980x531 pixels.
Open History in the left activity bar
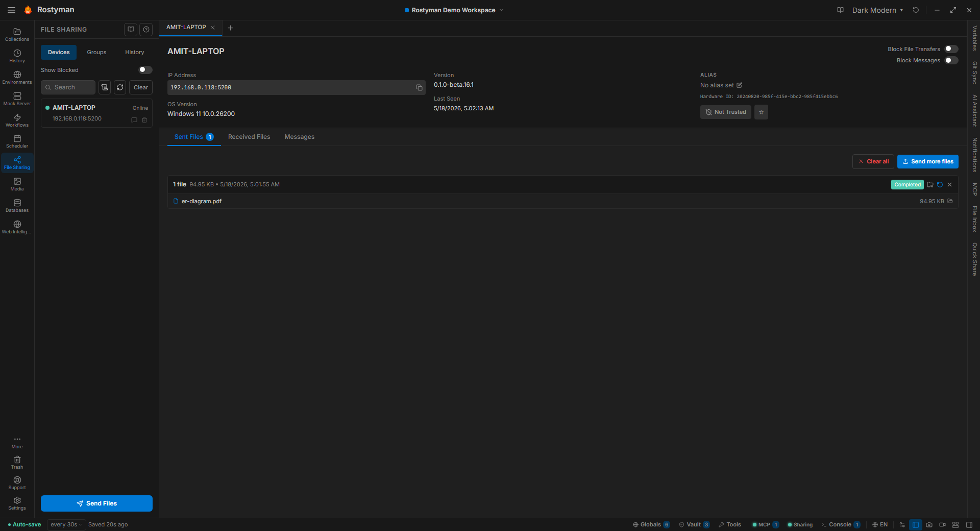coord(17,56)
